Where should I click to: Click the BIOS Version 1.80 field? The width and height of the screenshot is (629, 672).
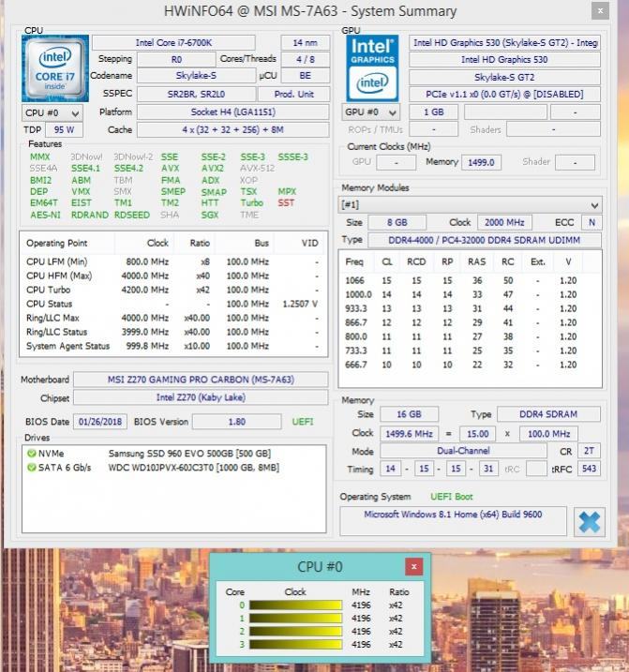pyautogui.click(x=236, y=422)
